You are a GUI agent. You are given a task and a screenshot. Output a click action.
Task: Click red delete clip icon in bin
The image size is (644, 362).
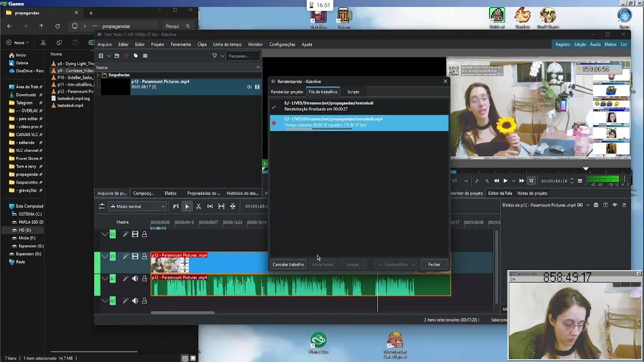126,56
